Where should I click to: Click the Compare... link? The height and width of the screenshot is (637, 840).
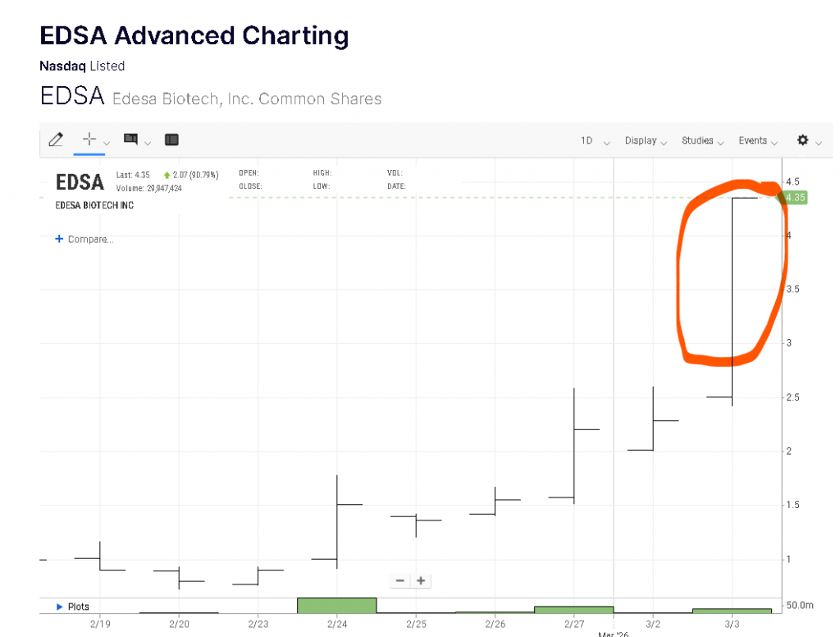(90, 239)
